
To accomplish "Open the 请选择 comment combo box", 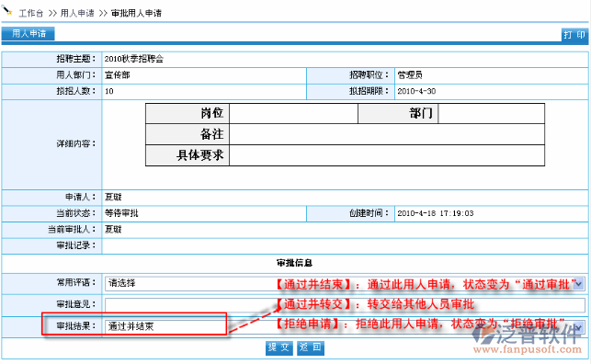I will (345, 284).
